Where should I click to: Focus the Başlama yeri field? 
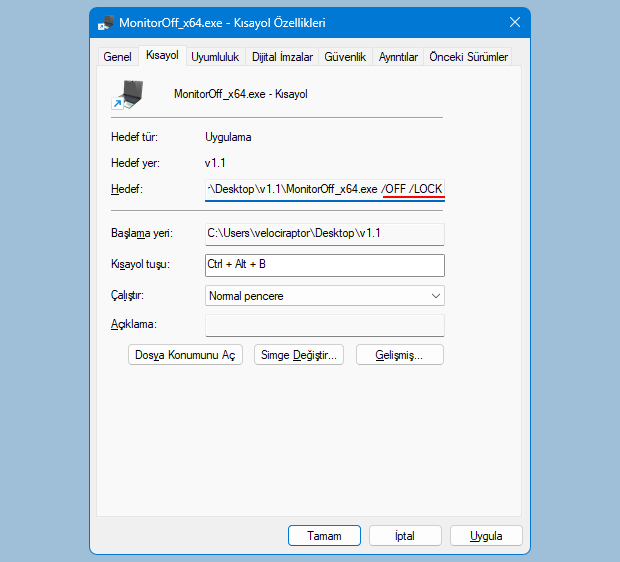click(324, 233)
